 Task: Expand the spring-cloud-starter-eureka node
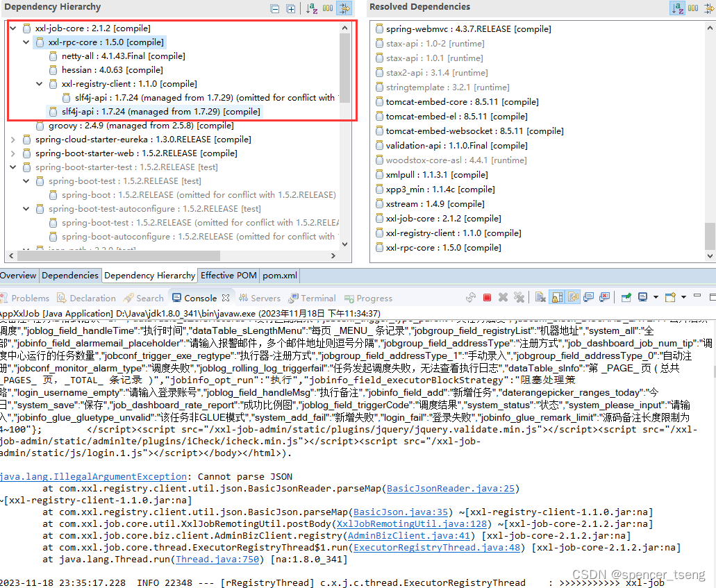14,139
